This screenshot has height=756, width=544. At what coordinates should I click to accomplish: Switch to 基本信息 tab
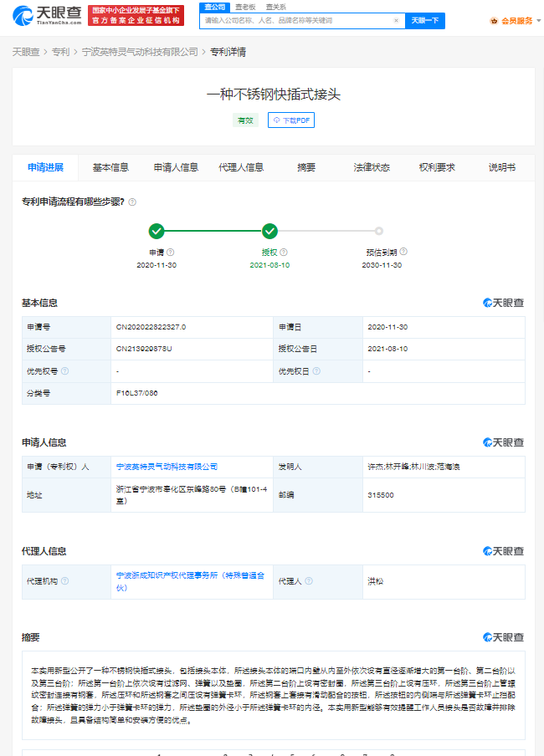110,167
